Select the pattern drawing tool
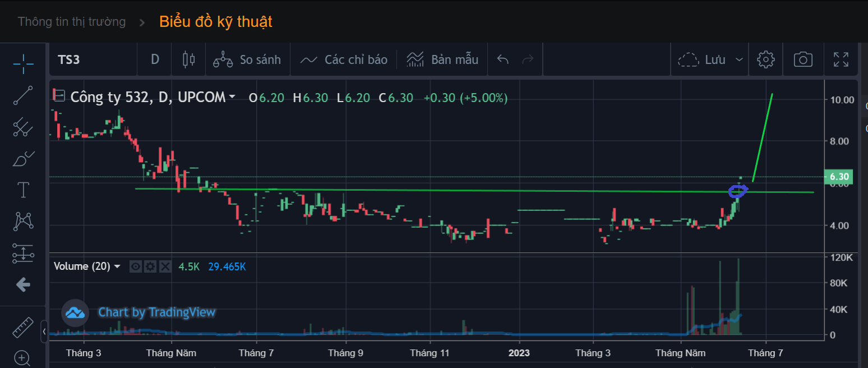 coord(23,222)
